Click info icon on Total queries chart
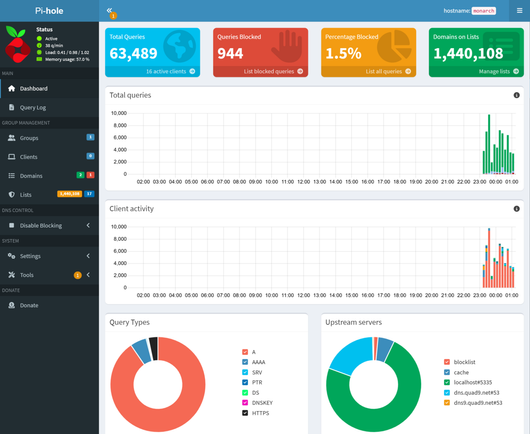This screenshot has height=434, width=530. pyautogui.click(x=516, y=95)
